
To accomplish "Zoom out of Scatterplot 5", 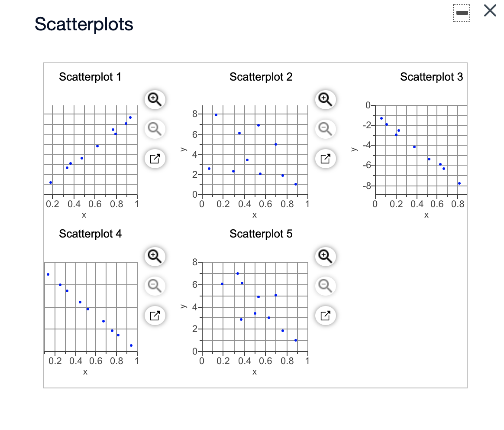I will [325, 286].
